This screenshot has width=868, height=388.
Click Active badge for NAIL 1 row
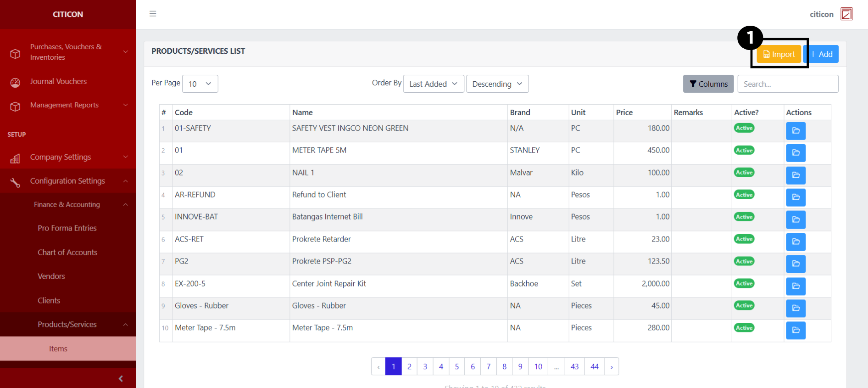tap(744, 172)
